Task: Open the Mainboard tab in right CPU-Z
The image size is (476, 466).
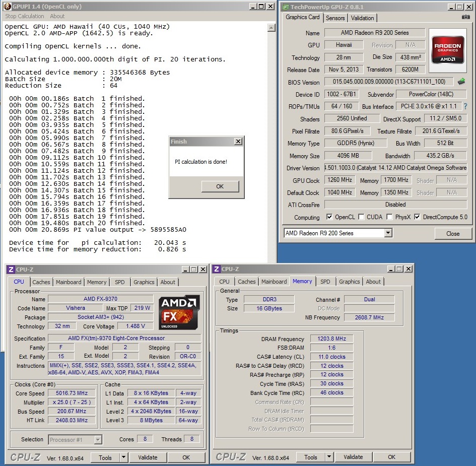Action: [x=274, y=282]
